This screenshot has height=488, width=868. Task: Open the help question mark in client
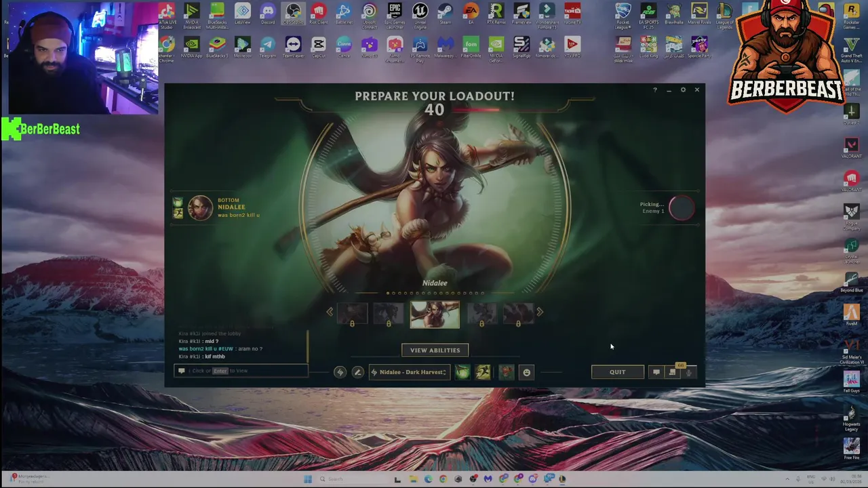(654, 89)
